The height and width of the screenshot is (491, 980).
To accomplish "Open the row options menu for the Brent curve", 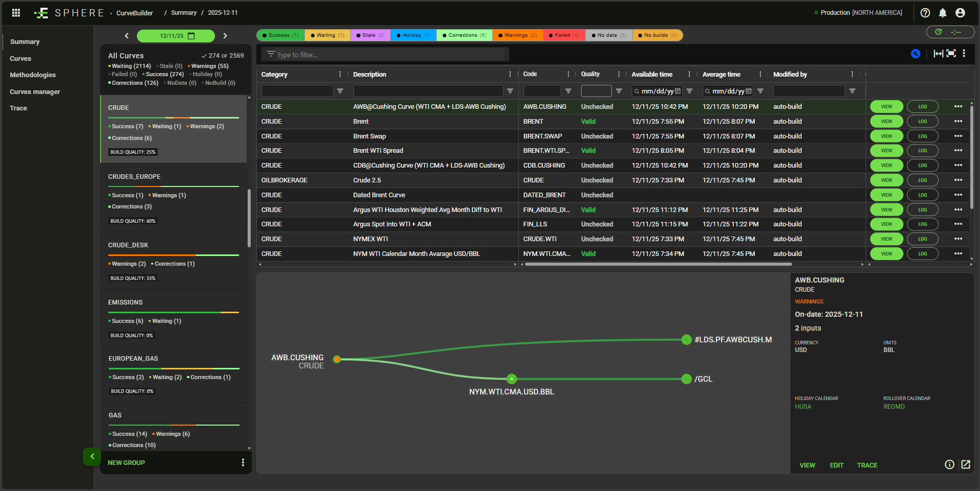I will point(958,122).
